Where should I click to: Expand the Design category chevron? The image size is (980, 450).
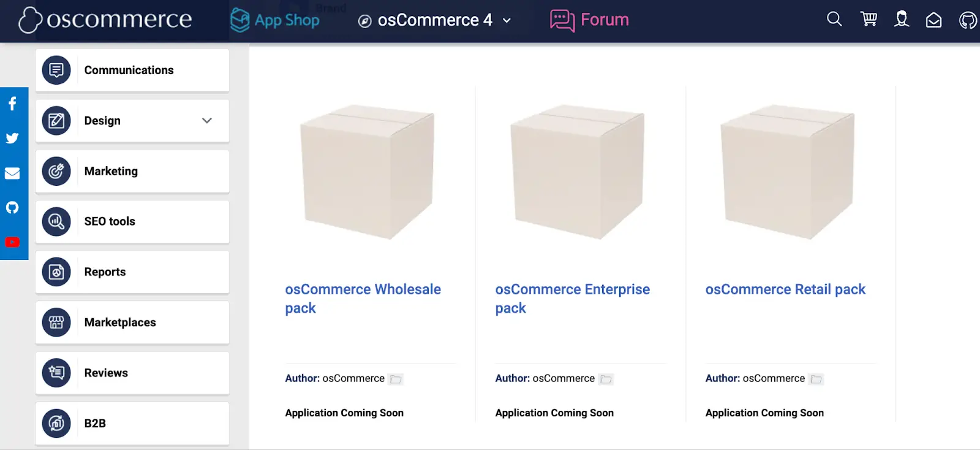click(x=207, y=121)
